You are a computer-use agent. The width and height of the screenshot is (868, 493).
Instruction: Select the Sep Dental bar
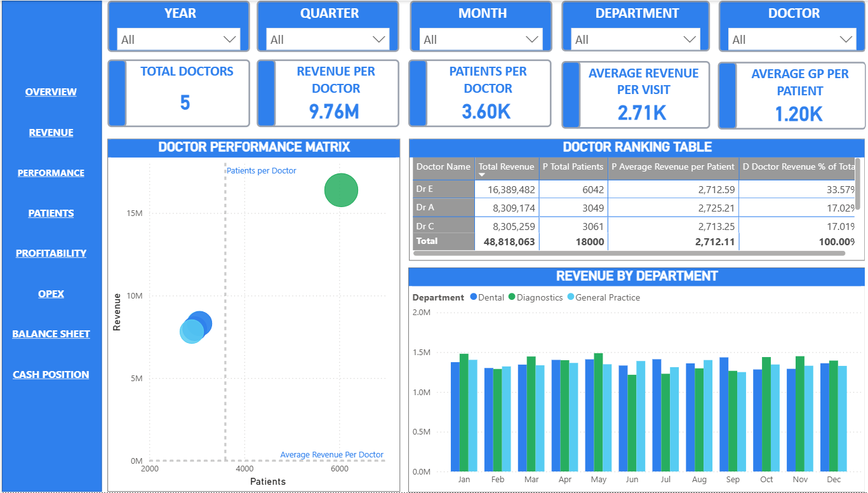point(724,415)
